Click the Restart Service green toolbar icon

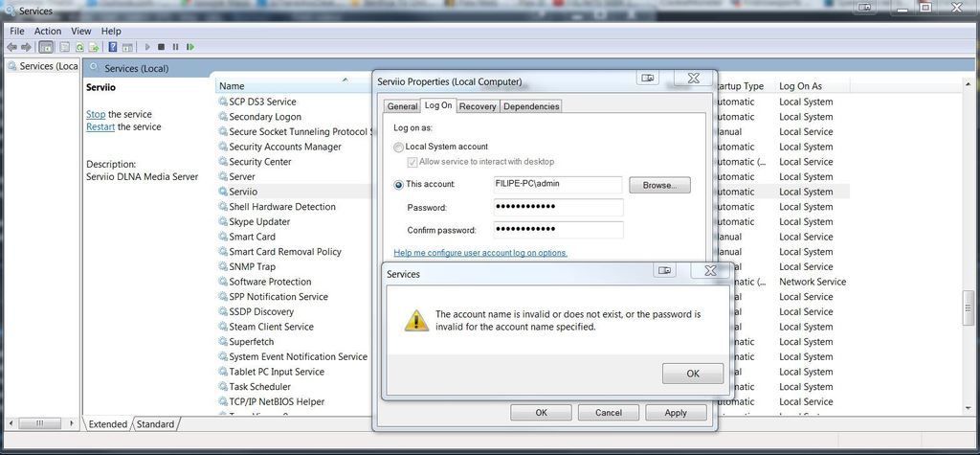pos(190,47)
